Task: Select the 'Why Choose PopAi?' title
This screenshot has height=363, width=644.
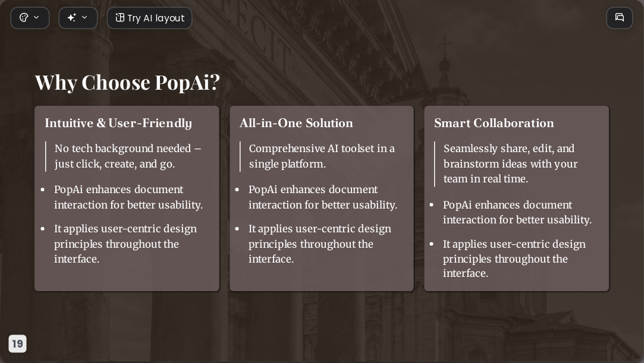Action: [x=127, y=83]
